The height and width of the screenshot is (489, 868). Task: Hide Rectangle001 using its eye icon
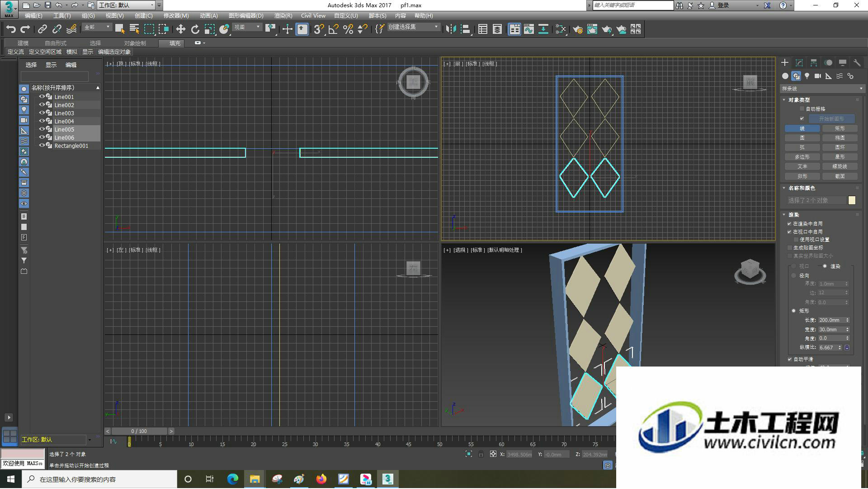coord(42,146)
